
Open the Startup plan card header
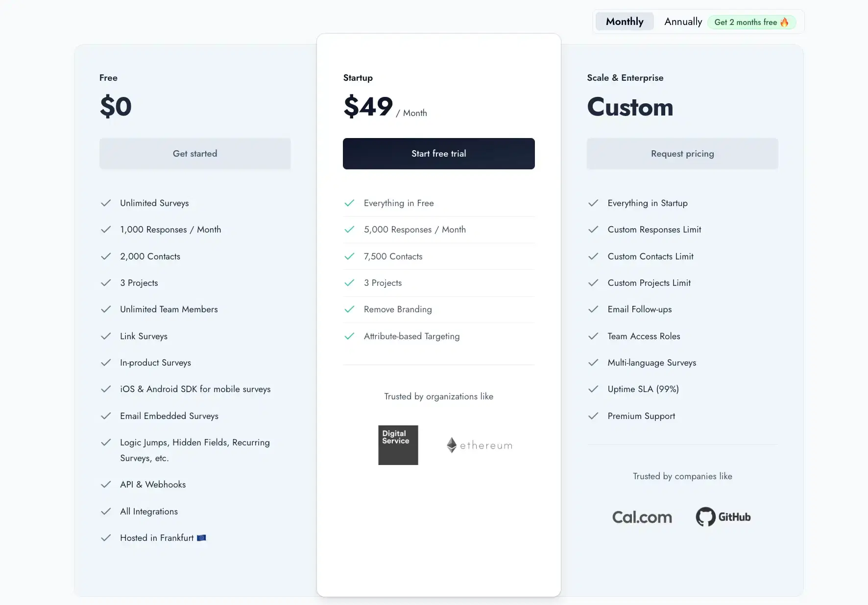[358, 77]
